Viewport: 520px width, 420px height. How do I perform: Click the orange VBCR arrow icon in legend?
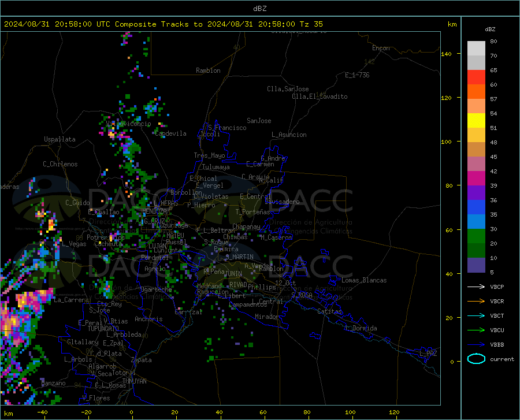[476, 301]
